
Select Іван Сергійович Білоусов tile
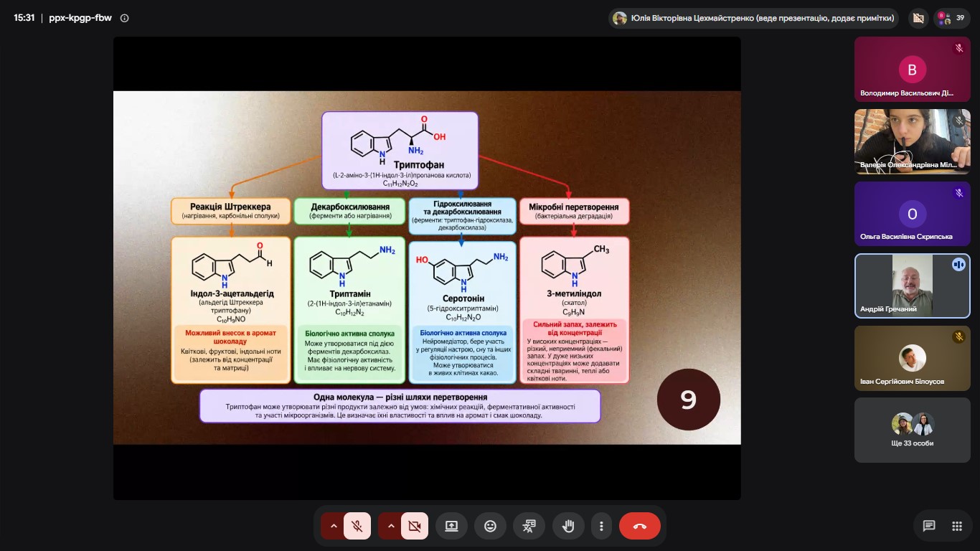coord(912,358)
